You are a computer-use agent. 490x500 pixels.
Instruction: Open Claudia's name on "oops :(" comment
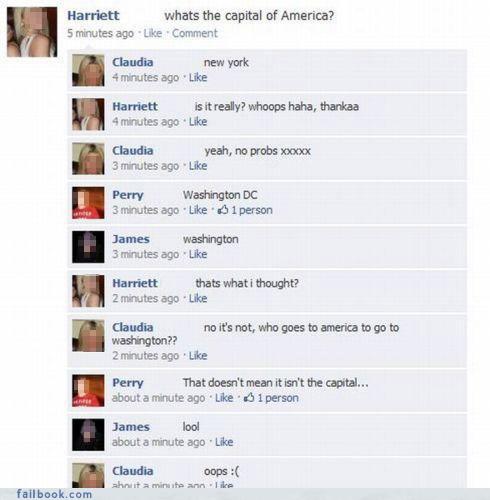click(133, 471)
